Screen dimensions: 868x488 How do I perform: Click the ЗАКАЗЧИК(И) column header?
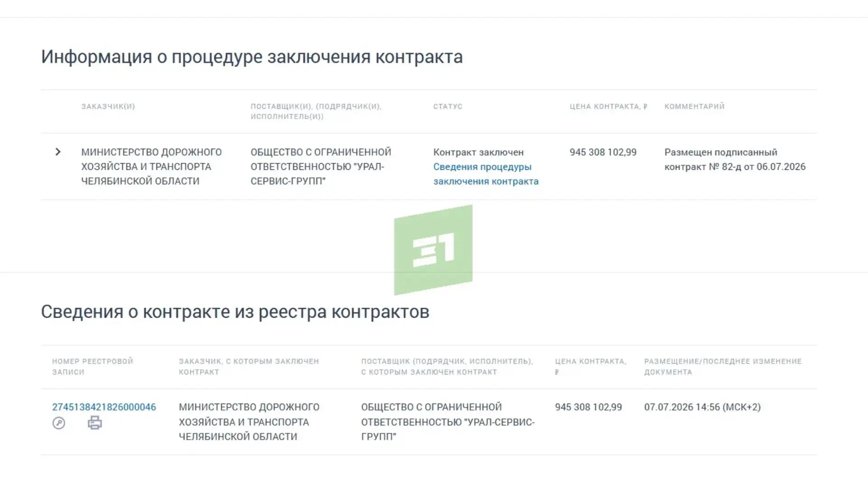pos(108,107)
